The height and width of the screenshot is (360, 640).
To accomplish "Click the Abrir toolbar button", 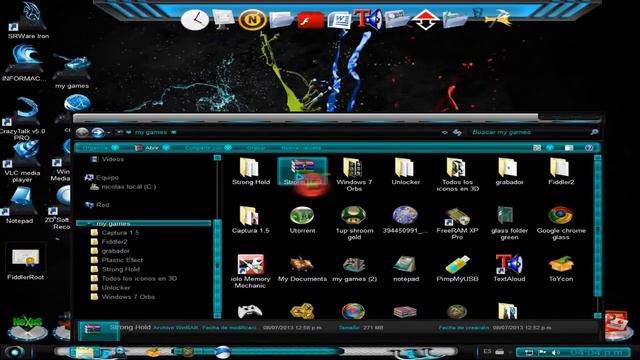I will 147,148.
